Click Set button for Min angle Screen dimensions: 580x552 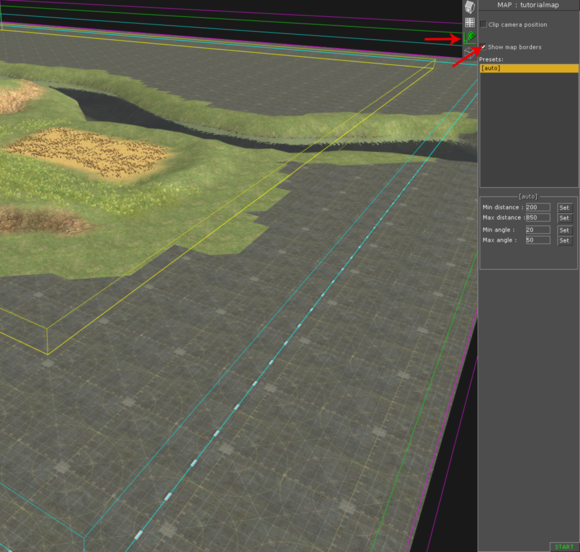(565, 230)
